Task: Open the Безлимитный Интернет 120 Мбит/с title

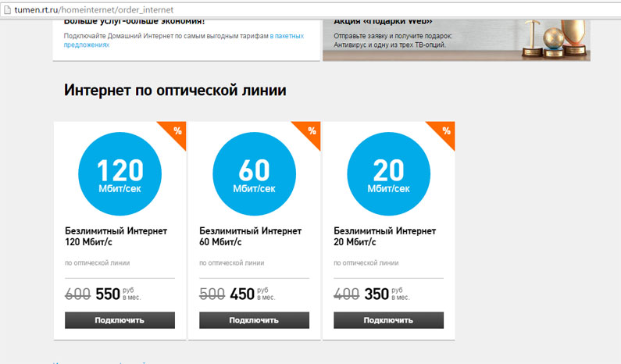Action: point(116,237)
